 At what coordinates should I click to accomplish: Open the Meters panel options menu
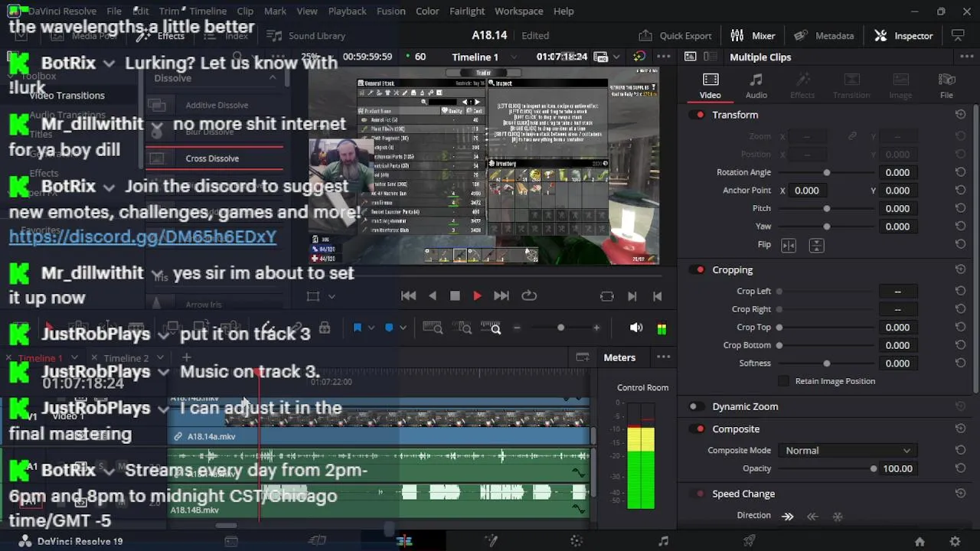664,357
